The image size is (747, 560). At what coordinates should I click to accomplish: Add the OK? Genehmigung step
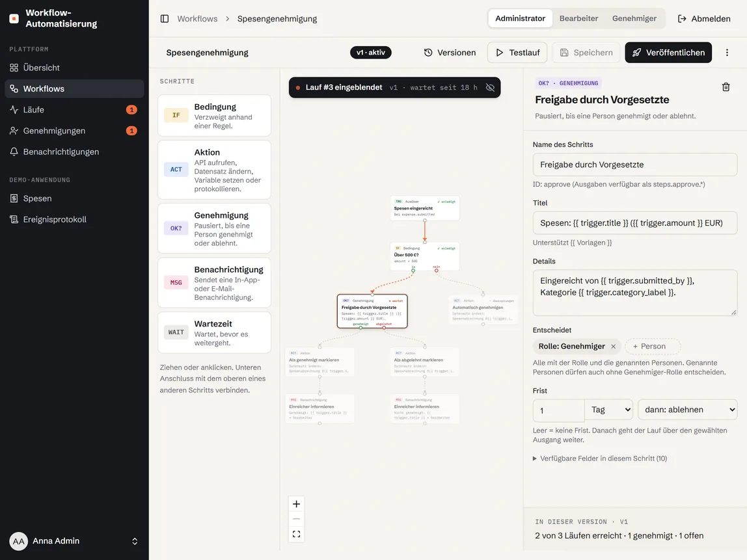(x=214, y=228)
